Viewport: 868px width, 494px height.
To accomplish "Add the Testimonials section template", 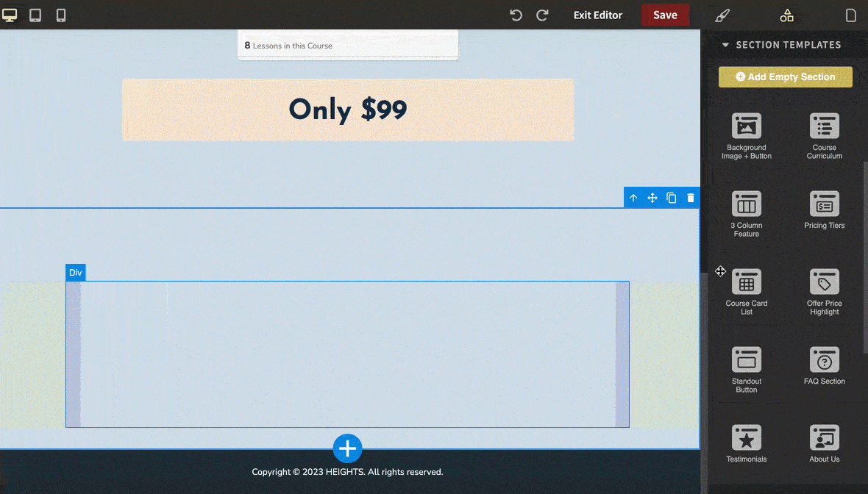I will tap(746, 444).
